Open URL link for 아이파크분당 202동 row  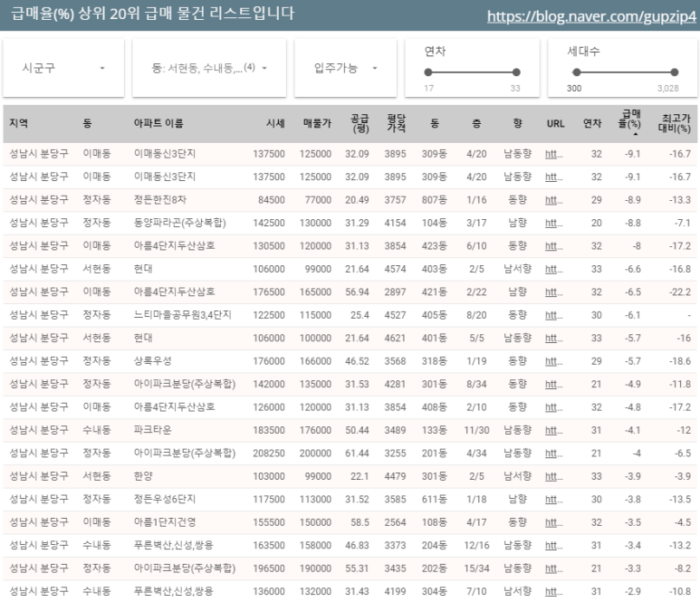(x=553, y=569)
